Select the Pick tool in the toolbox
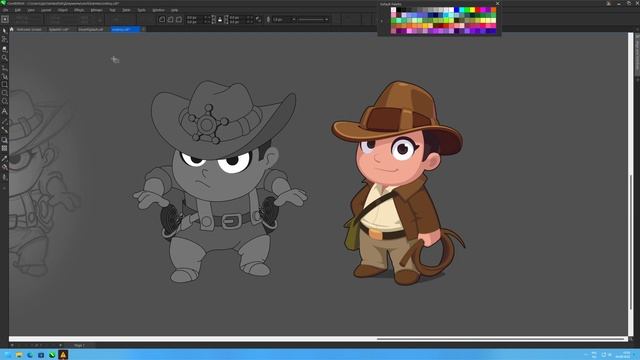Viewport: 640px width, 360px height. coord(4,31)
